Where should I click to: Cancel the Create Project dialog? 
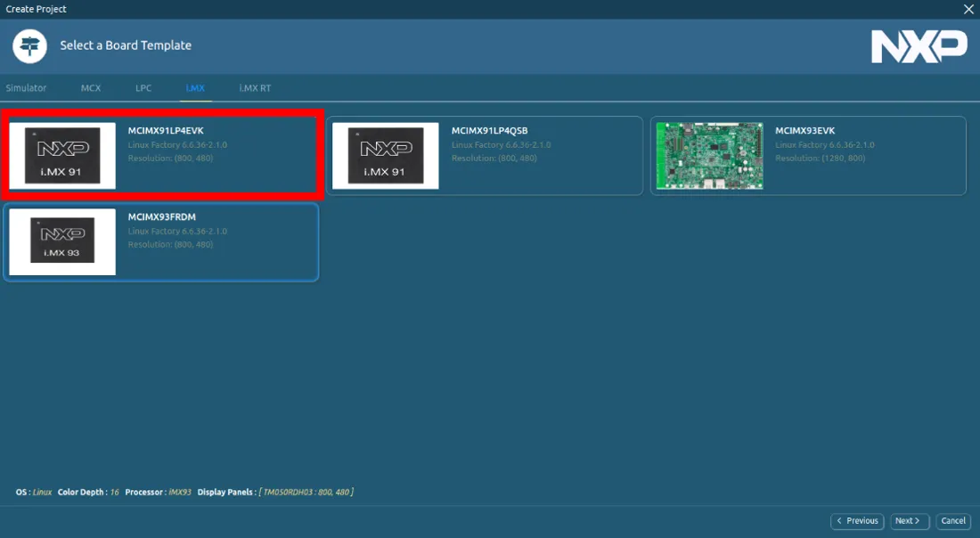pos(953,521)
